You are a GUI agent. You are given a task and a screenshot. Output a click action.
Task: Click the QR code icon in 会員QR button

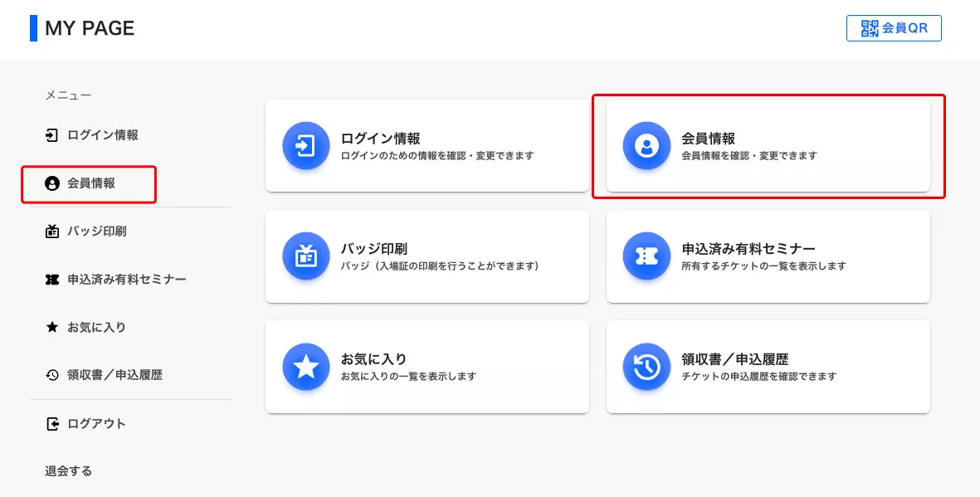pos(870,28)
